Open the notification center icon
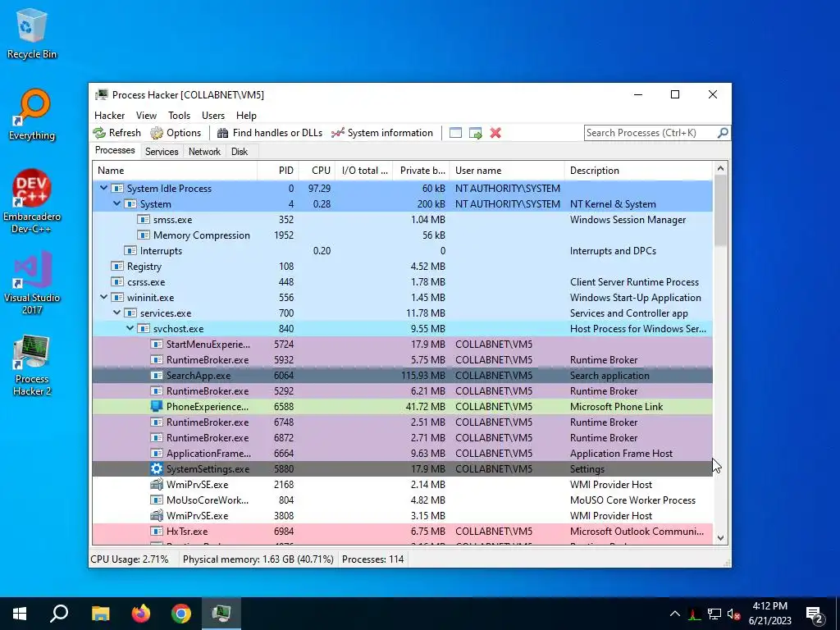The height and width of the screenshot is (630, 840). [x=815, y=614]
